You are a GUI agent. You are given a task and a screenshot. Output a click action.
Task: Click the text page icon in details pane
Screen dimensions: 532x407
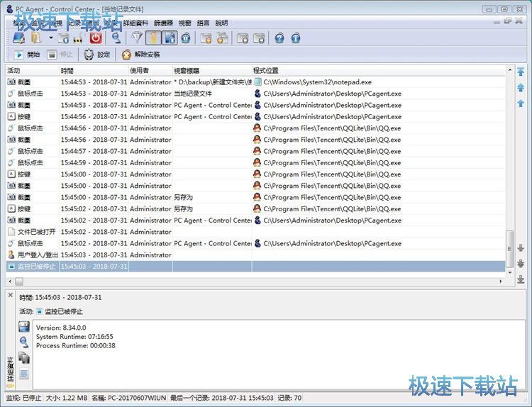tap(23, 374)
